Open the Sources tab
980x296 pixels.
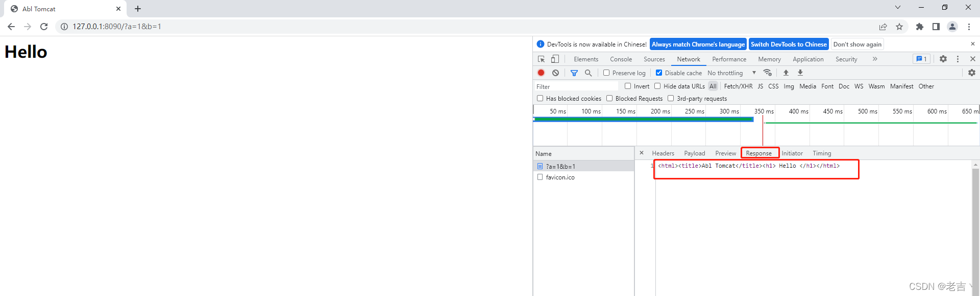coord(654,59)
